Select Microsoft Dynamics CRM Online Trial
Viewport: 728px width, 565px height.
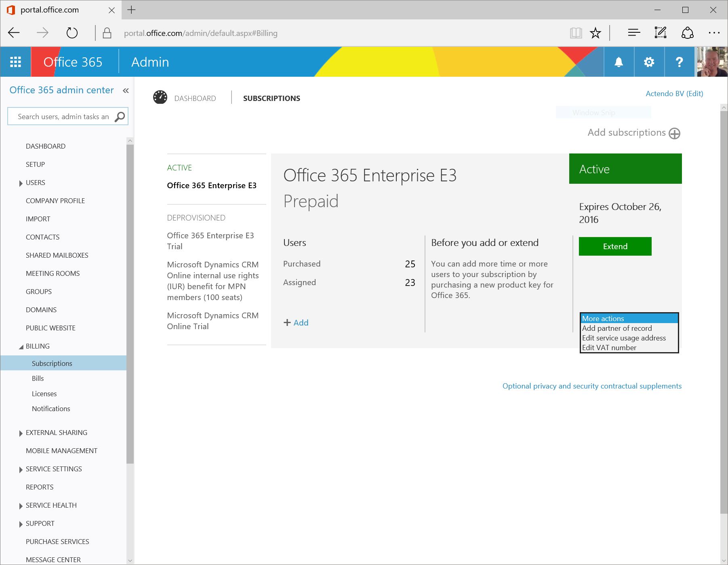(x=213, y=321)
